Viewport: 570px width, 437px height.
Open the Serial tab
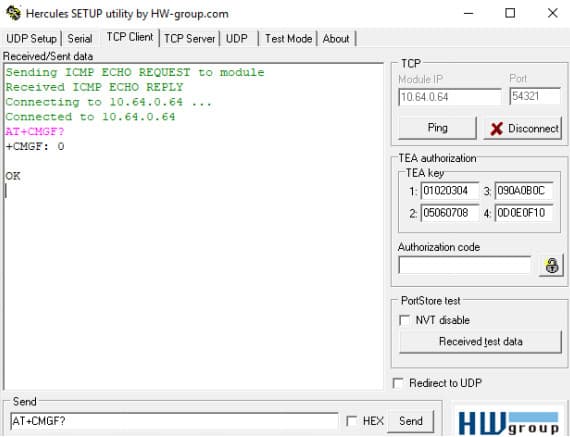click(80, 39)
